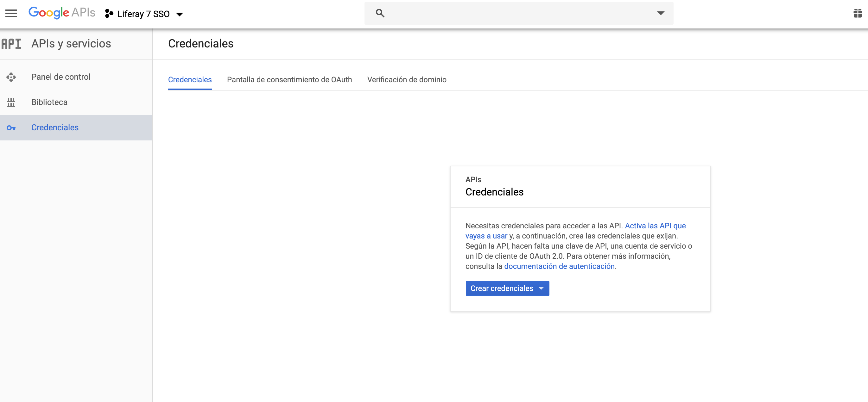Switch to the Credenciales tab

coord(190,79)
